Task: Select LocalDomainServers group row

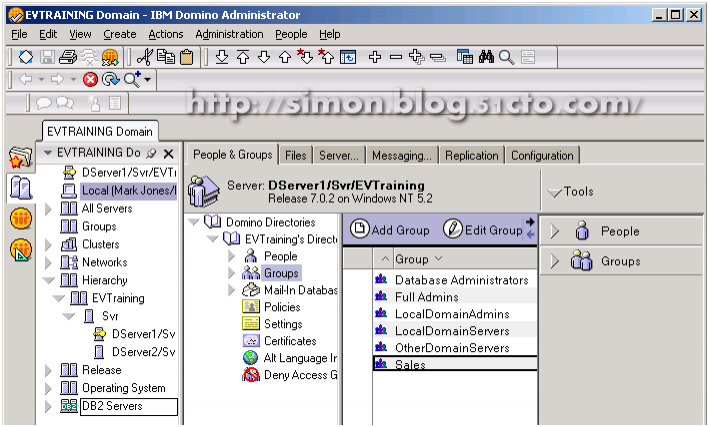Action: pyautogui.click(x=455, y=331)
